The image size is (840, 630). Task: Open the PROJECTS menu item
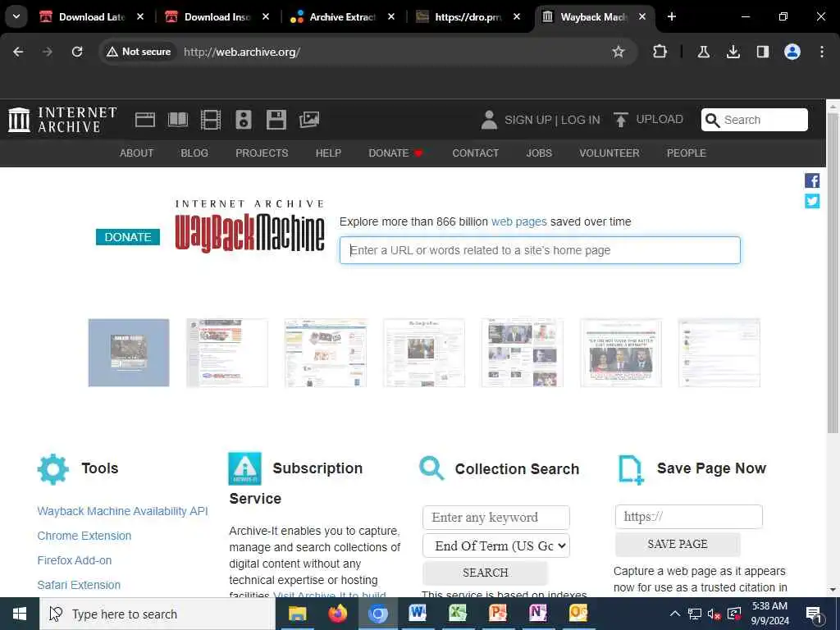[262, 153]
